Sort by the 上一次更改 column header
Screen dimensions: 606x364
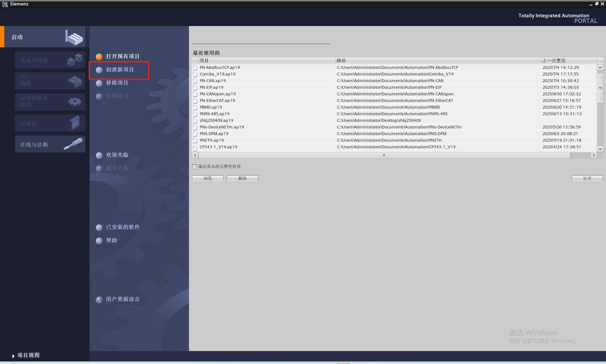click(x=569, y=61)
